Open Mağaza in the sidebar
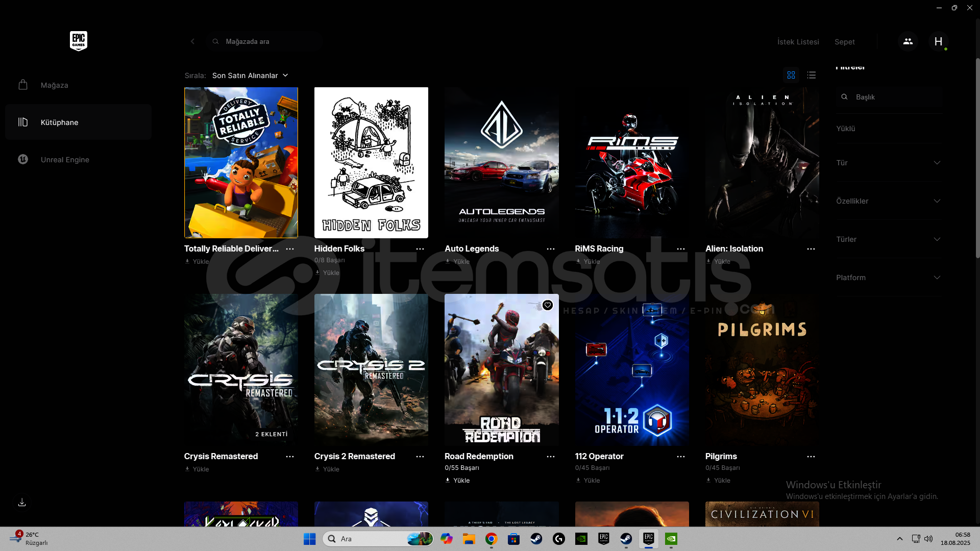Image resolution: width=980 pixels, height=551 pixels. pos(79,85)
